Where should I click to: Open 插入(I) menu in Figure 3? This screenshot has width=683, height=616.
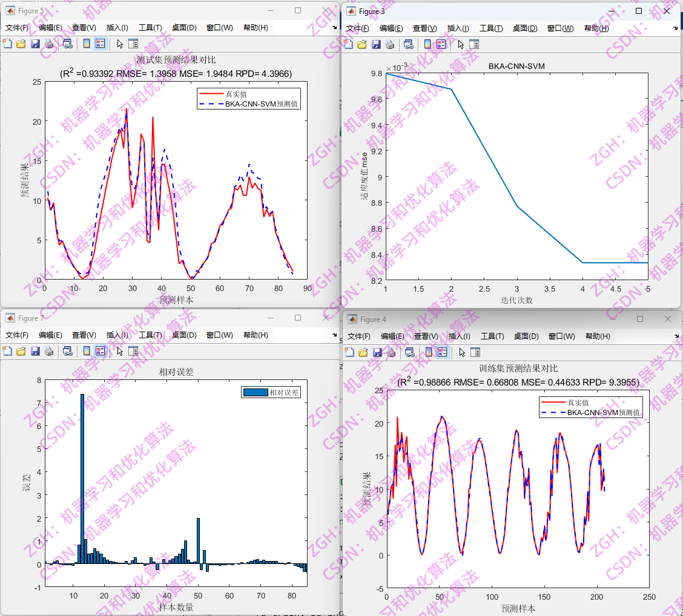tap(458, 28)
